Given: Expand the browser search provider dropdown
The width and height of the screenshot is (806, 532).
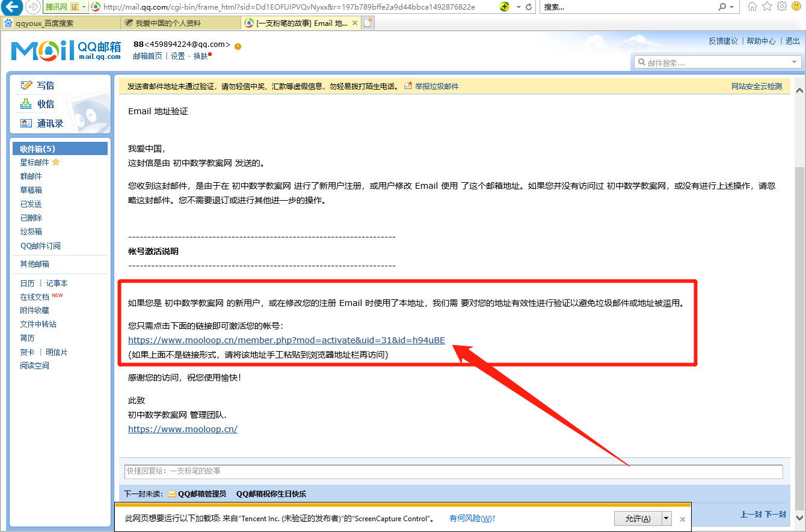Looking at the screenshot, I should point(731,7).
